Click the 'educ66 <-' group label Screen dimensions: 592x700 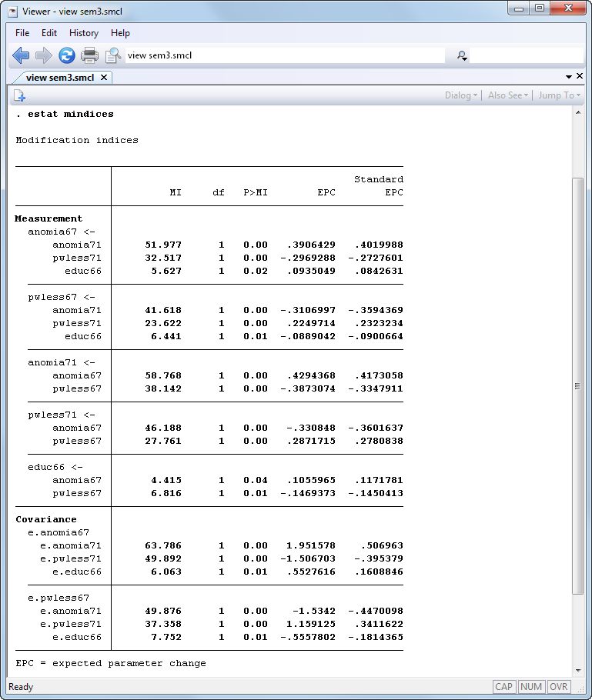pos(55,467)
